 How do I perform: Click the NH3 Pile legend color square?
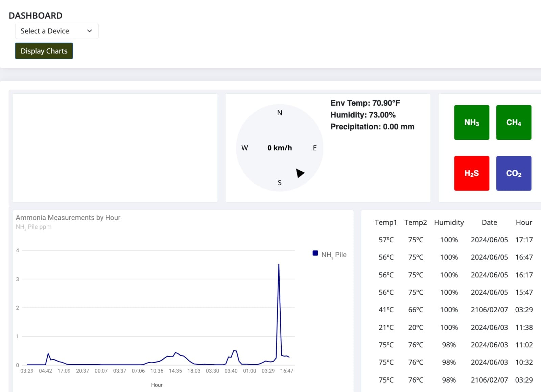click(315, 253)
